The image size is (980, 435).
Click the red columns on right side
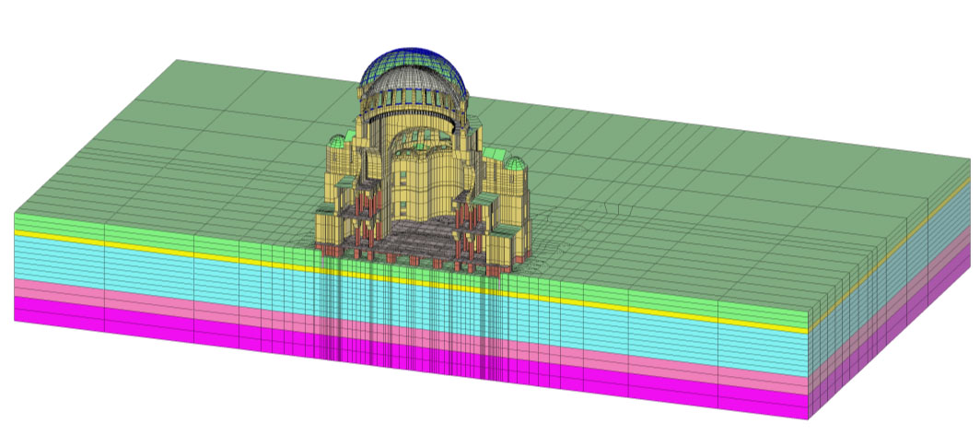pyautogui.click(x=470, y=229)
